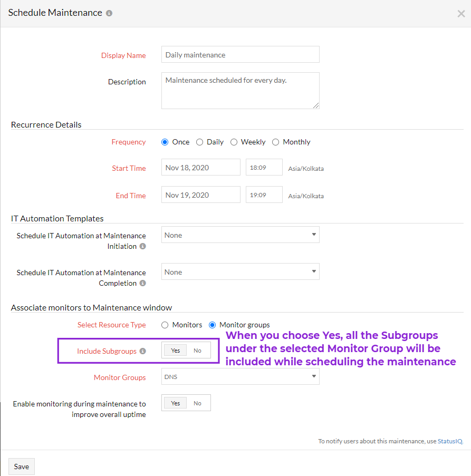Click the Save button
The image size is (471, 476).
click(x=22, y=467)
